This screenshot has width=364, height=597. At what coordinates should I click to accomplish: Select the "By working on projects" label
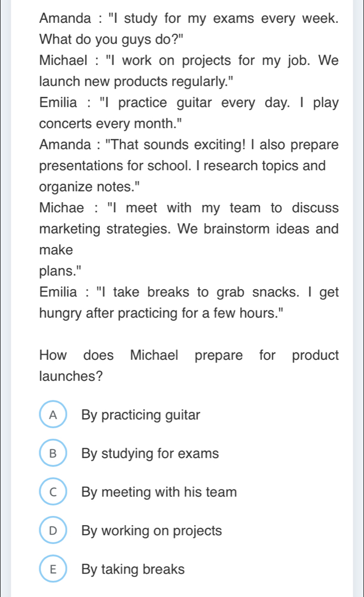[x=152, y=531]
